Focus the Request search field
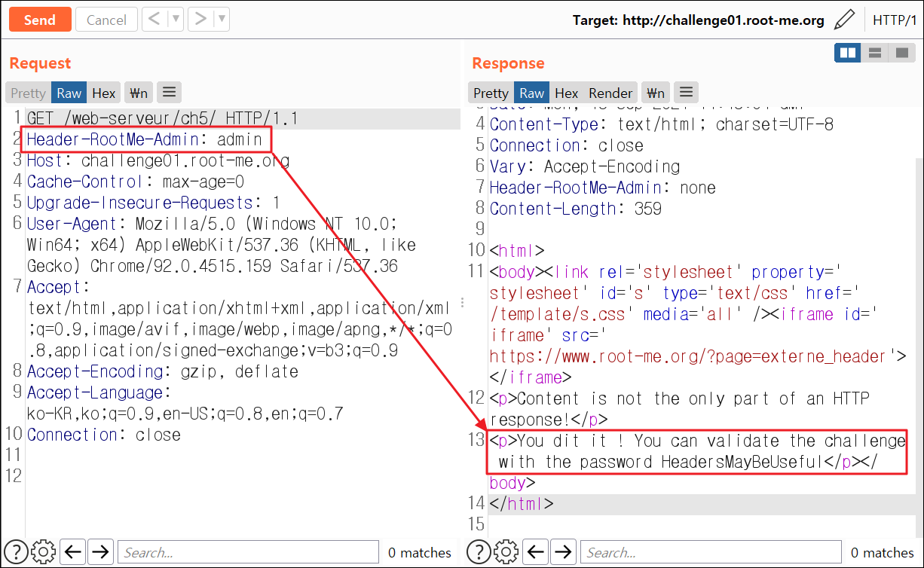The width and height of the screenshot is (924, 568). (x=248, y=552)
